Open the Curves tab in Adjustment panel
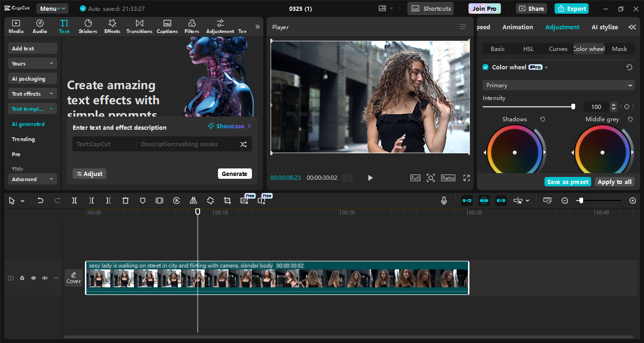The image size is (644, 343). [x=558, y=49]
